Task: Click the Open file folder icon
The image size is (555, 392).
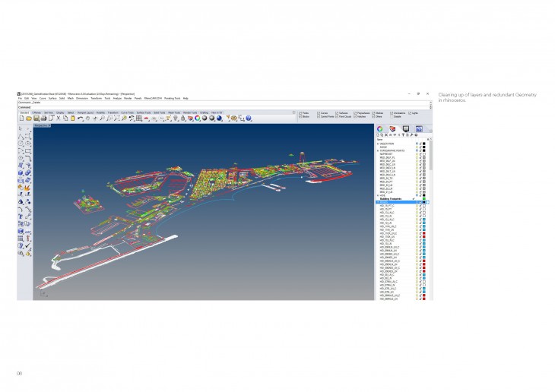Action: (x=27, y=118)
